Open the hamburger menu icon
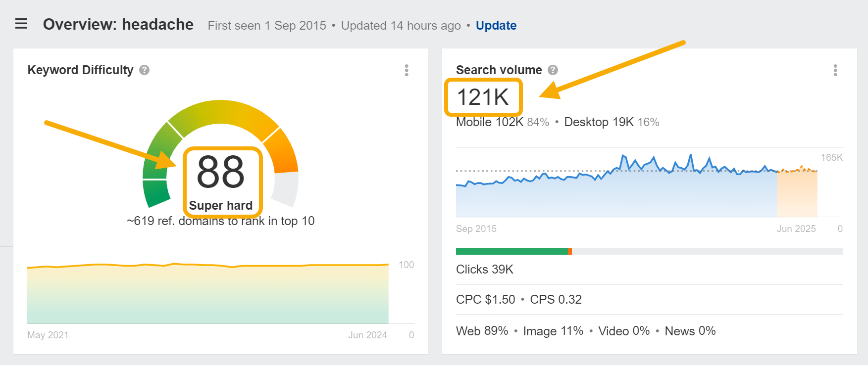Viewport: 868px width, 365px height. coord(21,24)
